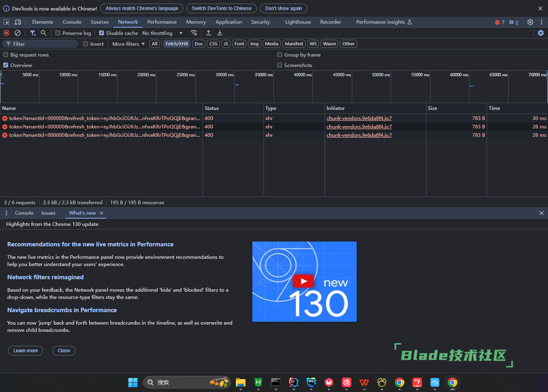Show the 7 errors indicator
The height and width of the screenshot is (392, 548).
[500, 22]
